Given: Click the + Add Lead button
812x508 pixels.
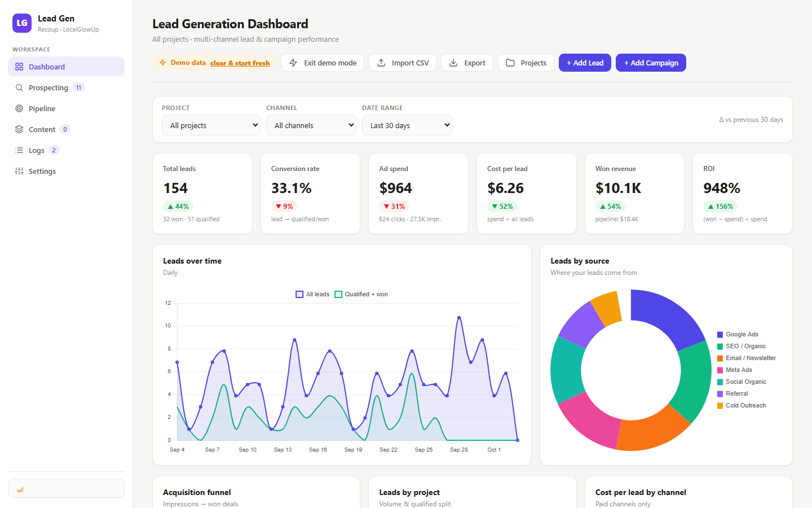Looking at the screenshot, I should pos(585,63).
